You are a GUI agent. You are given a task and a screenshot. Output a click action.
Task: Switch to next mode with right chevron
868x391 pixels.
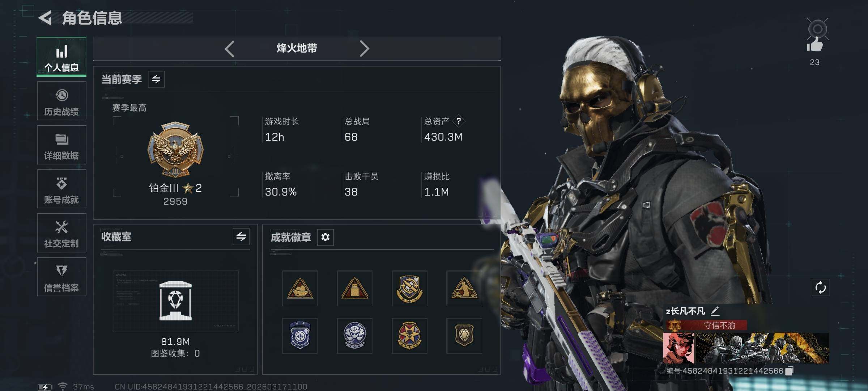click(364, 49)
